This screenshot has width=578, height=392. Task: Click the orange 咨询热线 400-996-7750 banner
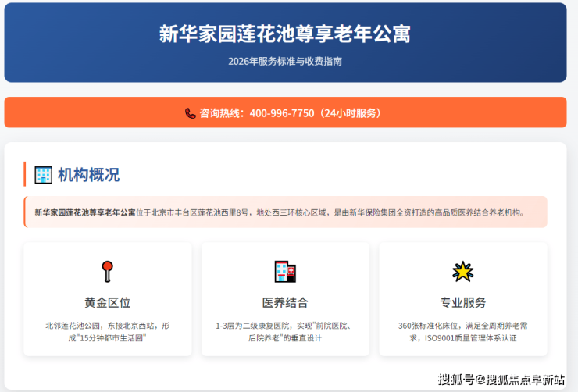285,112
